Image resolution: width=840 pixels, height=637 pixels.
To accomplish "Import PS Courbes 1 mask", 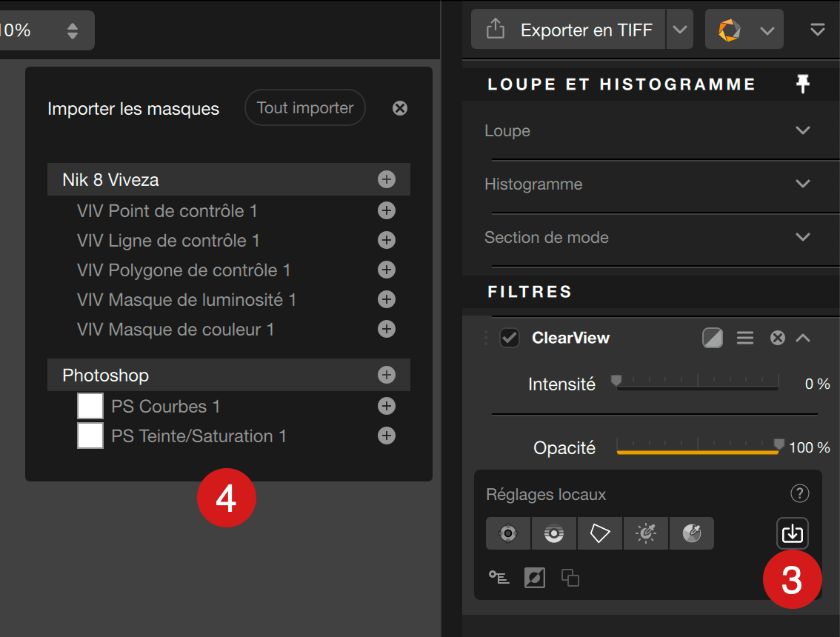I will tap(386, 406).
